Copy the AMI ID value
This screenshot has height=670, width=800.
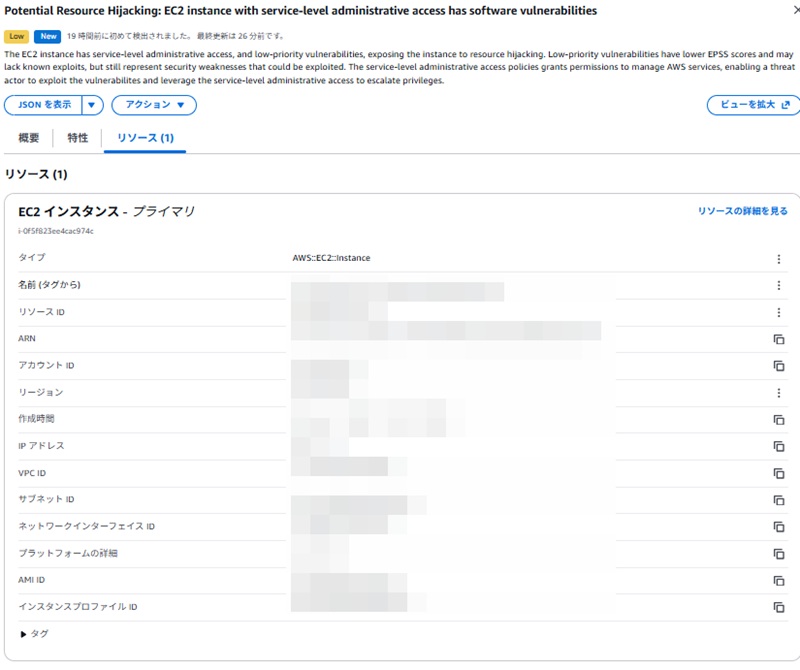(778, 581)
